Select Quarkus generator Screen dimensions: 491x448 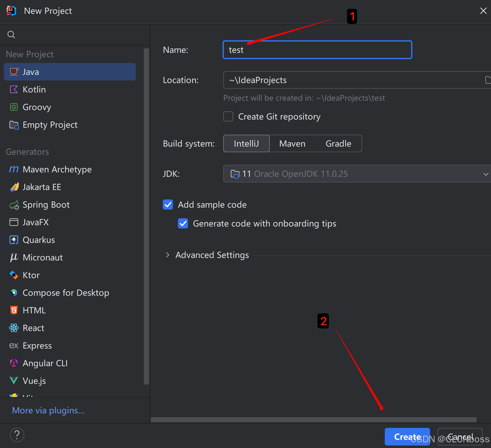(x=70, y=240)
